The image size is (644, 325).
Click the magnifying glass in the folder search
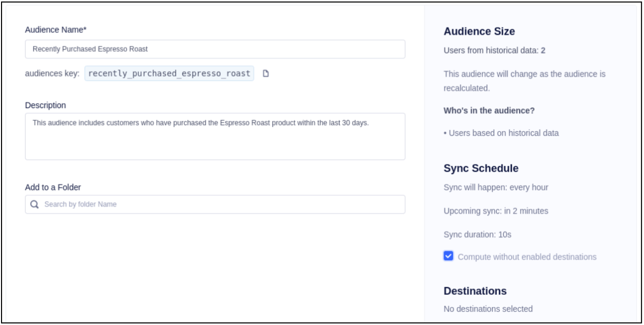(35, 205)
